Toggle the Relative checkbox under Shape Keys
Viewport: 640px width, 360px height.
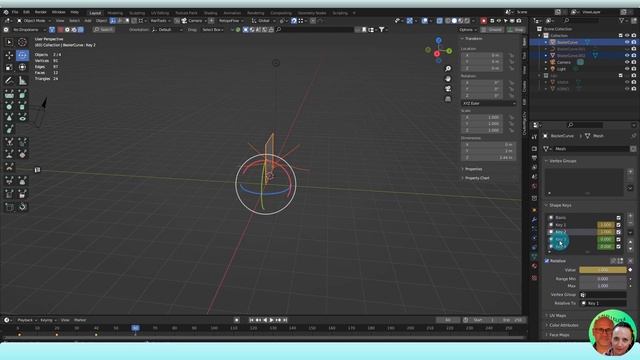pyautogui.click(x=547, y=261)
